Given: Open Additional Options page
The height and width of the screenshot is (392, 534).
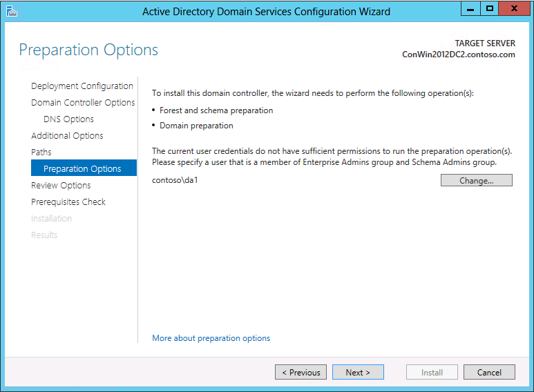Looking at the screenshot, I should (x=67, y=135).
